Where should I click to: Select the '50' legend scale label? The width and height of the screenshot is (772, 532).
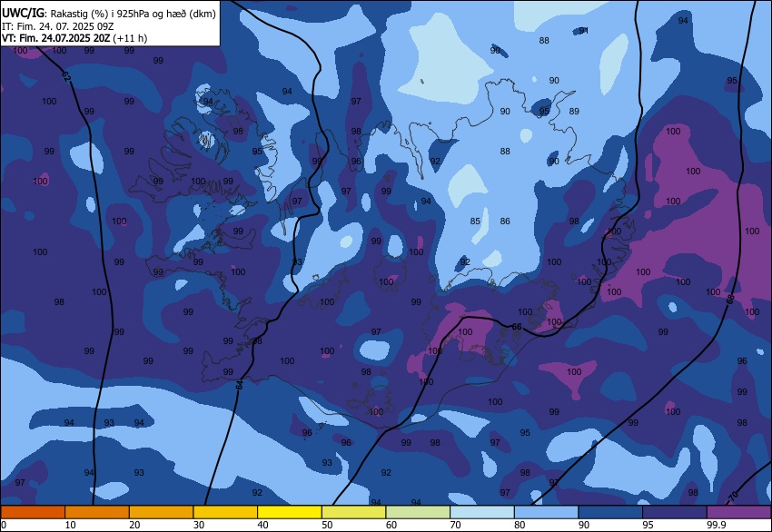click(x=327, y=525)
